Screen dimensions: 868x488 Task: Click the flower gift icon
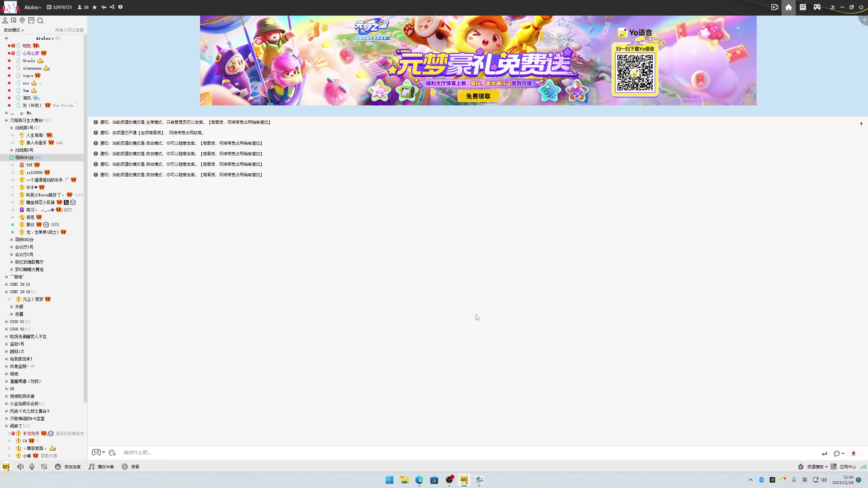[x=853, y=453]
